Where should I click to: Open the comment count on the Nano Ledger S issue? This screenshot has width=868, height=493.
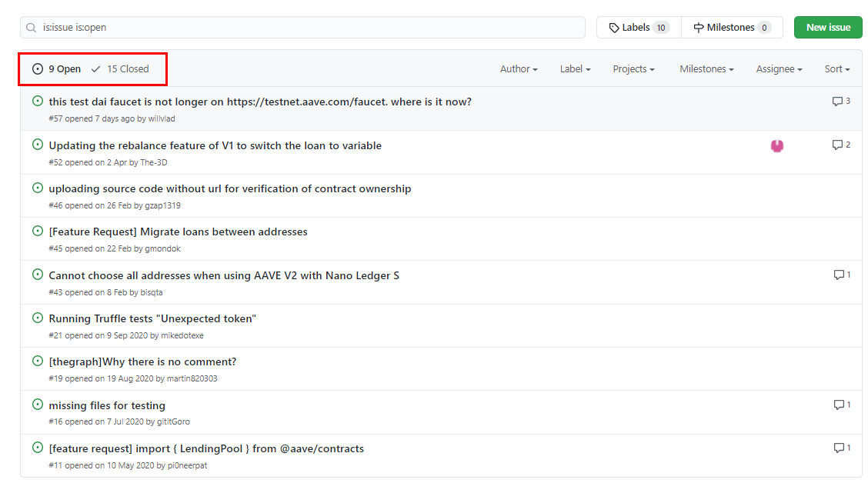tap(842, 275)
